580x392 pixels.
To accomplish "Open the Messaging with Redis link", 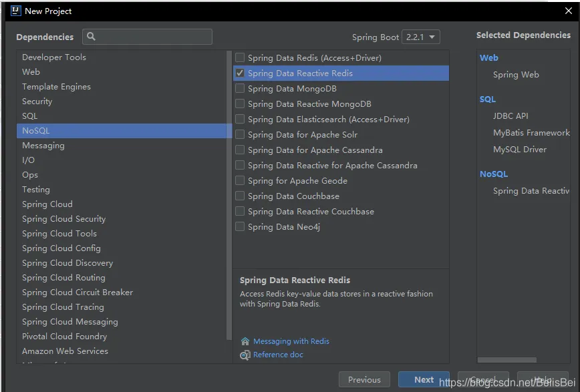I will pos(291,341).
